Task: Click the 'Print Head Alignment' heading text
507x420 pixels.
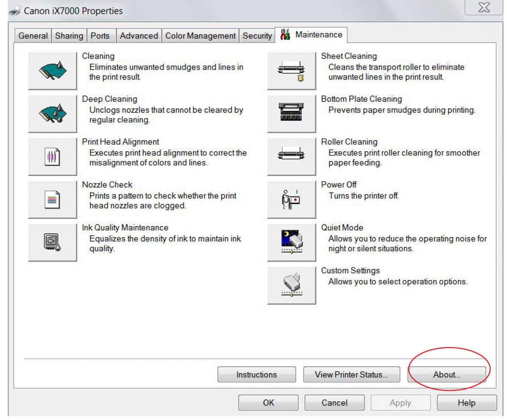Action: coord(120,142)
